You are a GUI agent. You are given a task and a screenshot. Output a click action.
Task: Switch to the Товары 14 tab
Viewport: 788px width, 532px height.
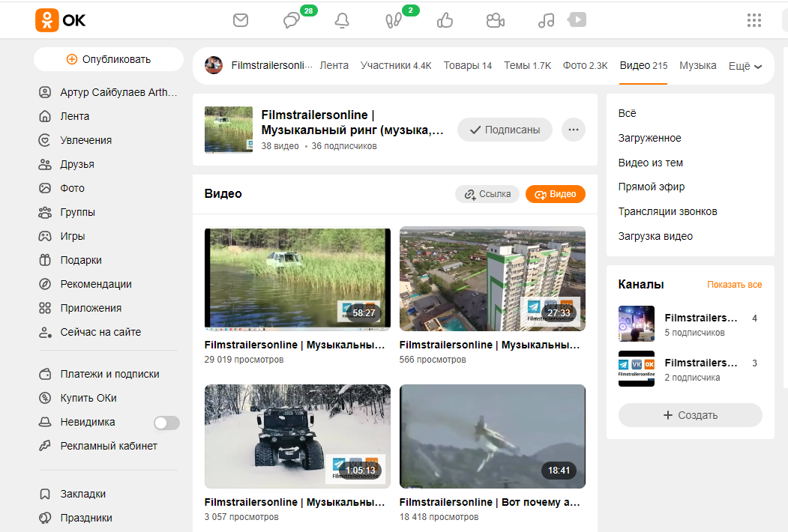pyautogui.click(x=467, y=65)
